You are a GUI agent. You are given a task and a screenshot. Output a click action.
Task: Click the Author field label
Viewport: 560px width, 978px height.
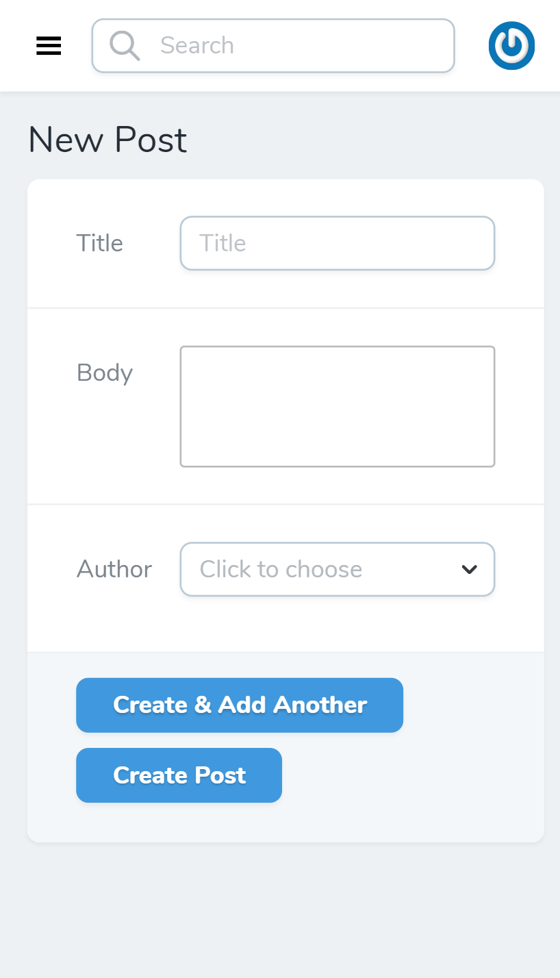114,569
